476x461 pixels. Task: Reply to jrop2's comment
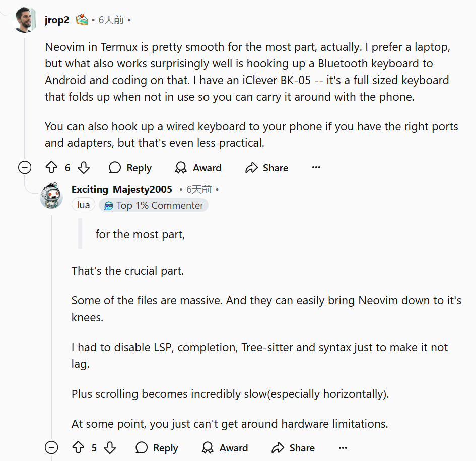pyautogui.click(x=130, y=168)
